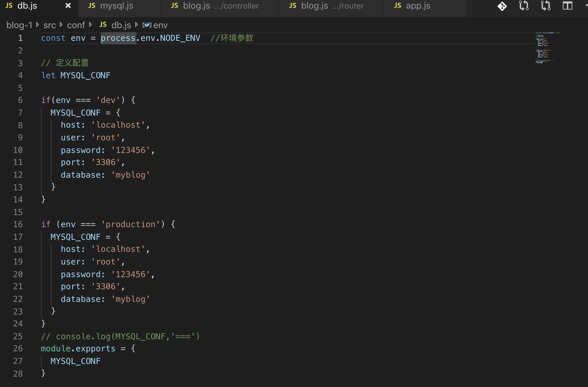
Task: Click the JS file icon in breadcrumb
Action: 103,25
